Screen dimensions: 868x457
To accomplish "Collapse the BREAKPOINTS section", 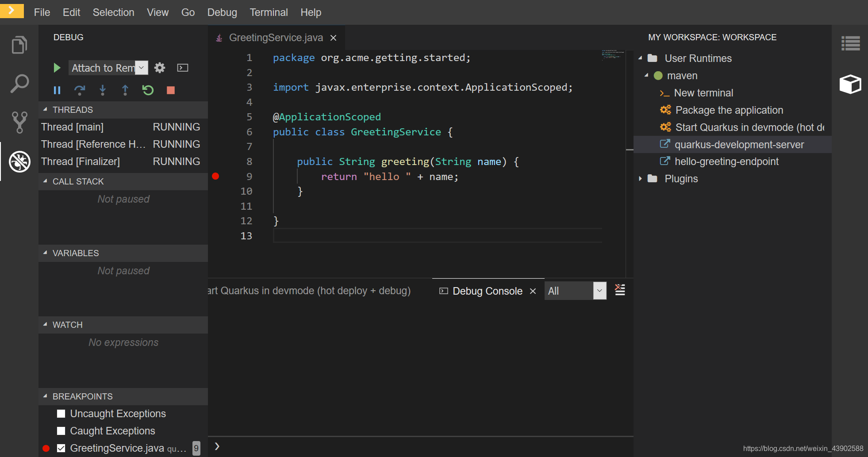I will 123,396.
